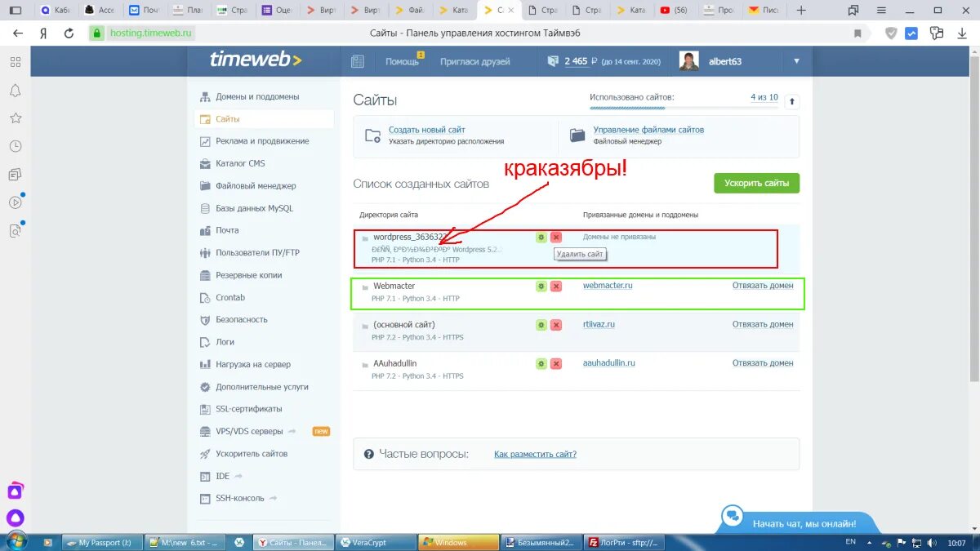Open Помощь in the top header
Viewport: 980px width, 551px height.
point(402,61)
